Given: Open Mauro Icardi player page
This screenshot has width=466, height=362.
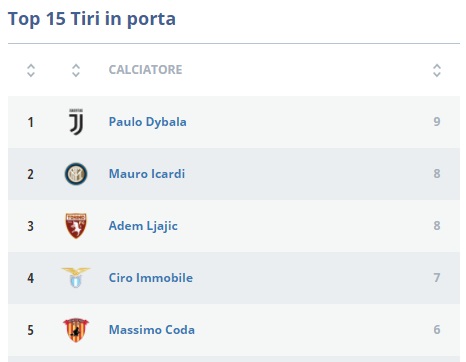Looking at the screenshot, I should click(147, 174).
